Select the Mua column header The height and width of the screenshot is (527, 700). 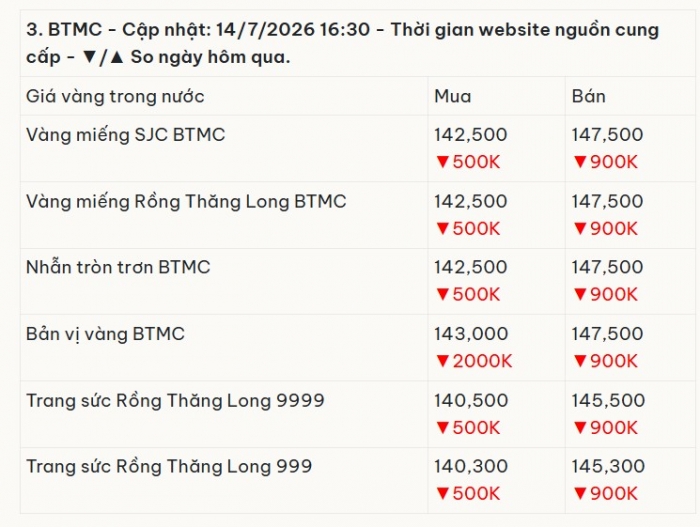coord(453,96)
